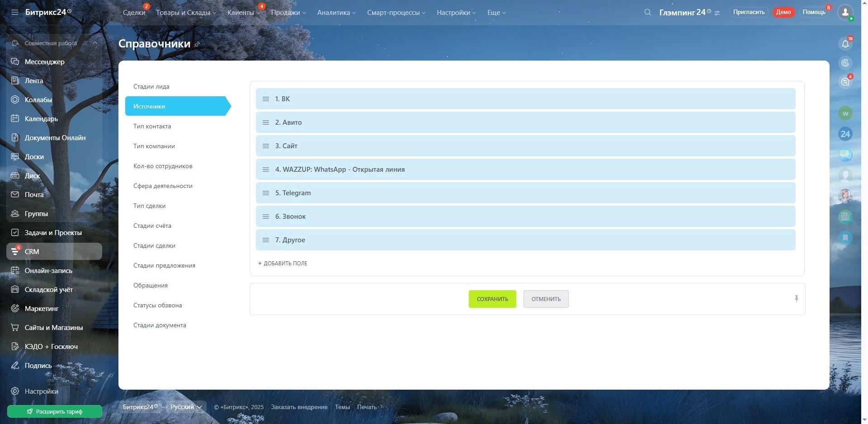
Task: Select the Стадии счёта directory
Action: coord(152,226)
